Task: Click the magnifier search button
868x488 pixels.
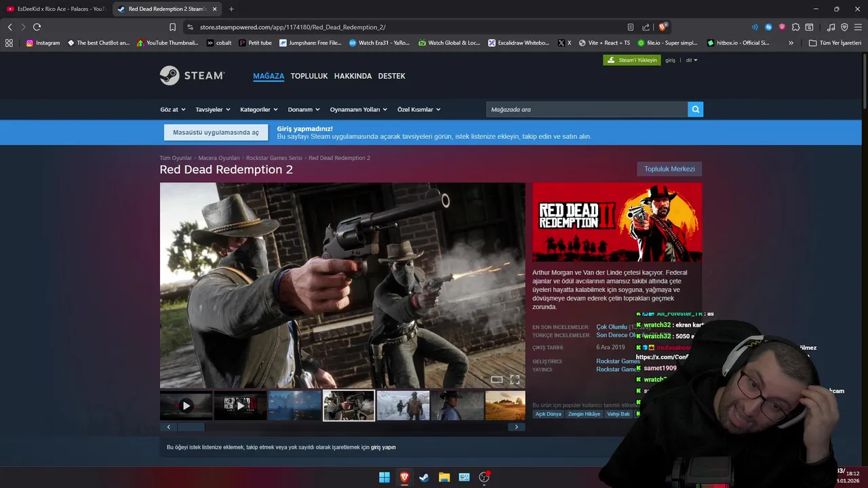Action: [695, 109]
